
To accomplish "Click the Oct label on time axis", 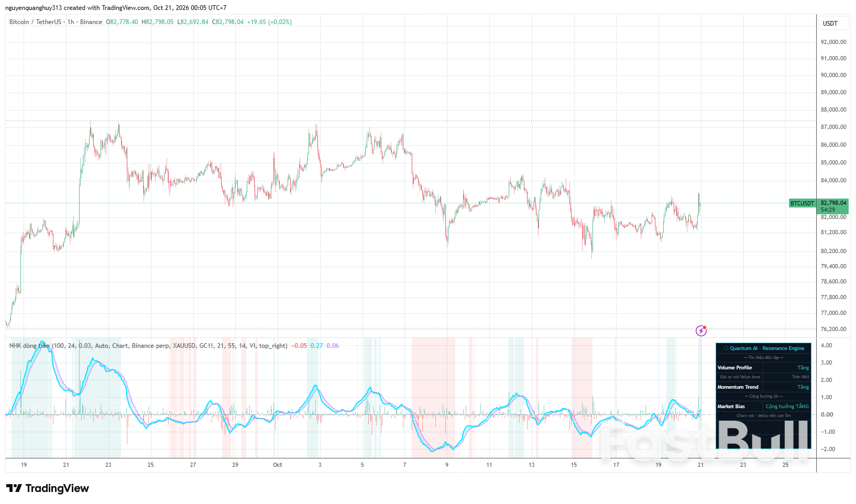I will (278, 465).
